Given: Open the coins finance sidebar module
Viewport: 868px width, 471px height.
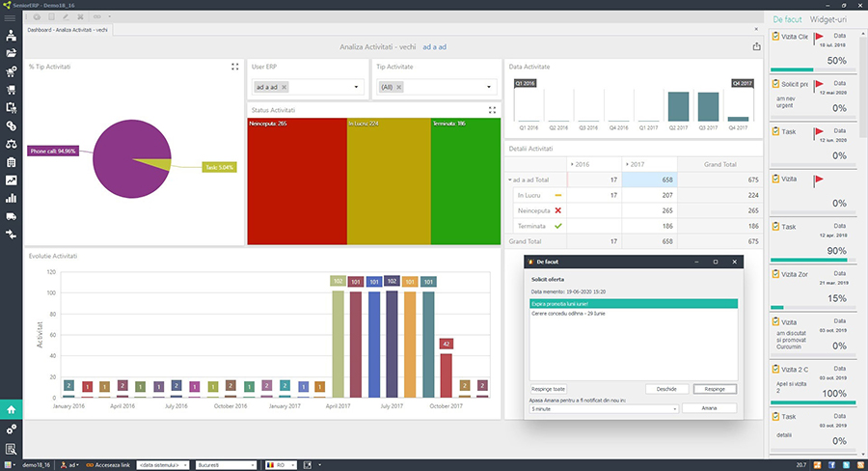Looking at the screenshot, I should (x=11, y=125).
